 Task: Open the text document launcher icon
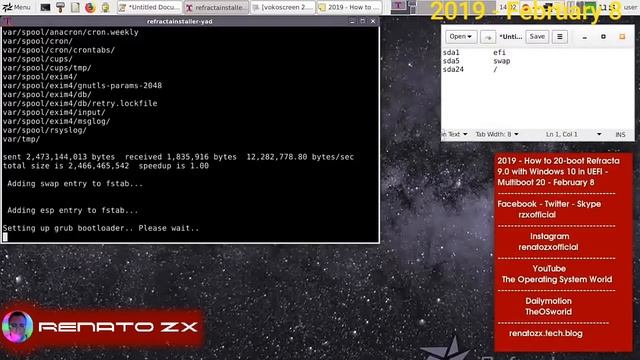tap(75, 7)
